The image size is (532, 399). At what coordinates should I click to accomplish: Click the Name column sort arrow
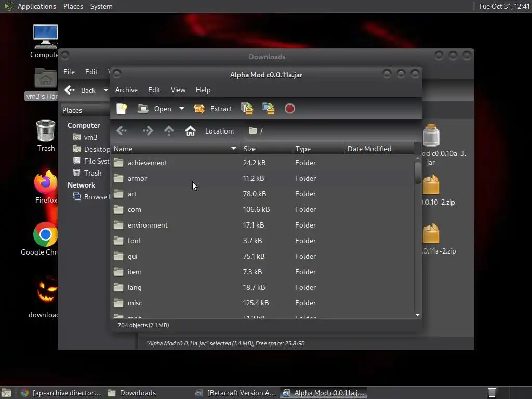233,149
